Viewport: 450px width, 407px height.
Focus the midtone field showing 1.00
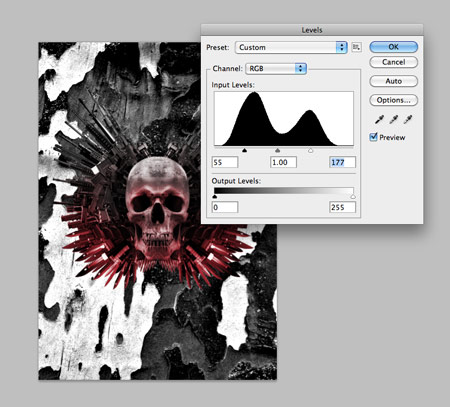point(283,162)
